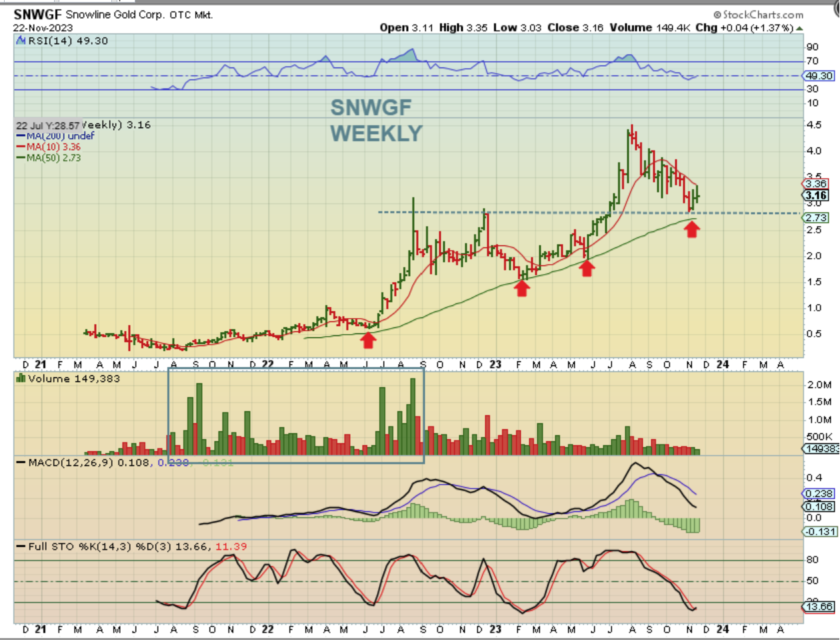Click the 0.108 MACD value tag
This screenshot has width=840, height=640.
(819, 507)
